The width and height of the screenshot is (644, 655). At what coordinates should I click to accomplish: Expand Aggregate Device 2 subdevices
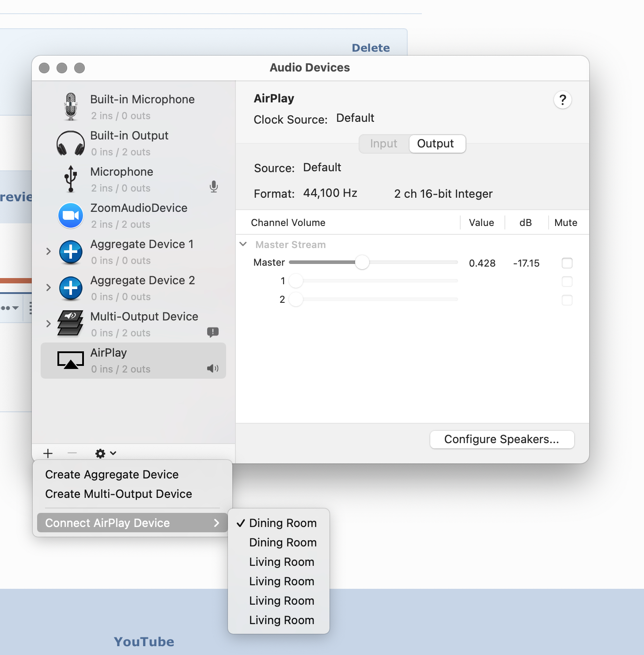[x=49, y=287]
